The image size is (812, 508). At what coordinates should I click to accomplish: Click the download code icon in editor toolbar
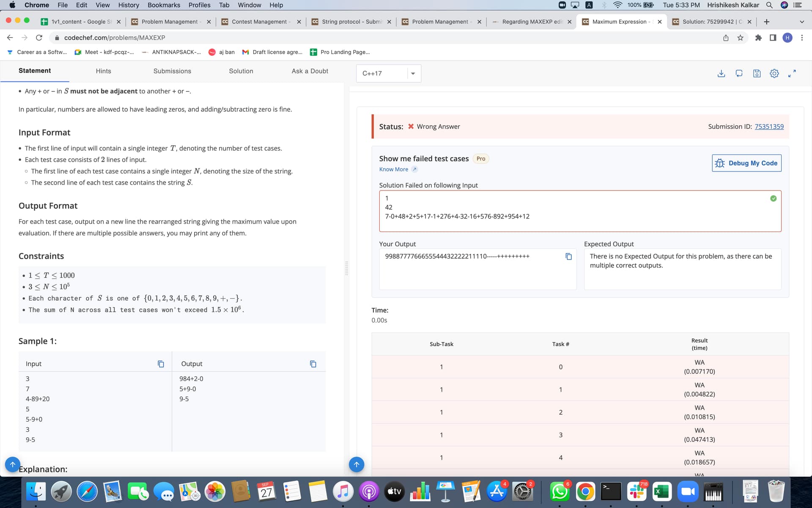tap(721, 73)
